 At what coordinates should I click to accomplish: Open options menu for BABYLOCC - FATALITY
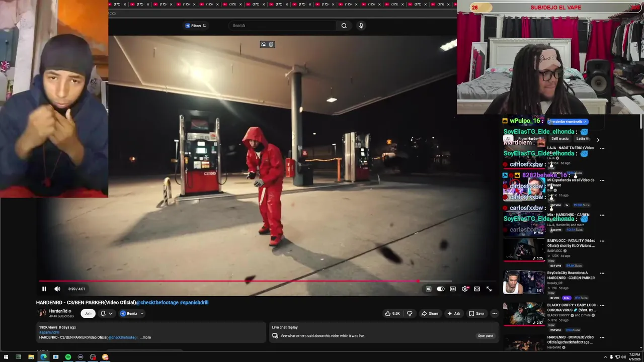602,241
